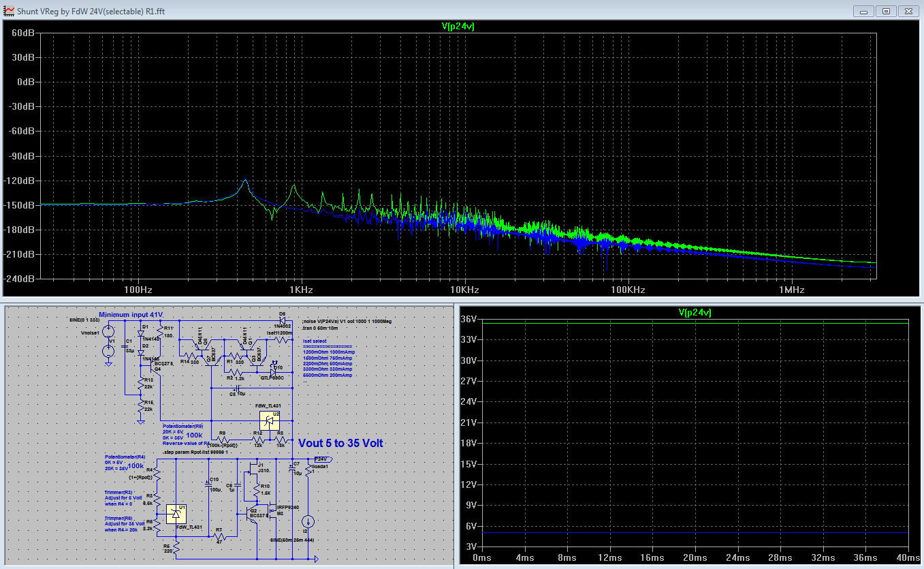This screenshot has width=924, height=569.
Task: Click the -240dB axis label
Action: pos(18,279)
